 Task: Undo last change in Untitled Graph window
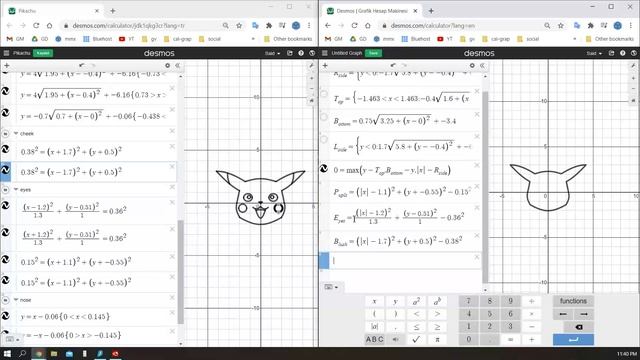[x=393, y=65]
